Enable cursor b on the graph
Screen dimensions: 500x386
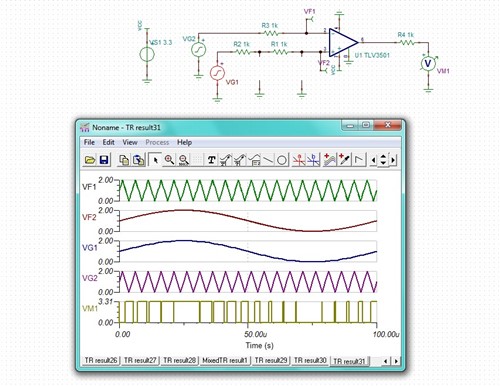coord(313,160)
